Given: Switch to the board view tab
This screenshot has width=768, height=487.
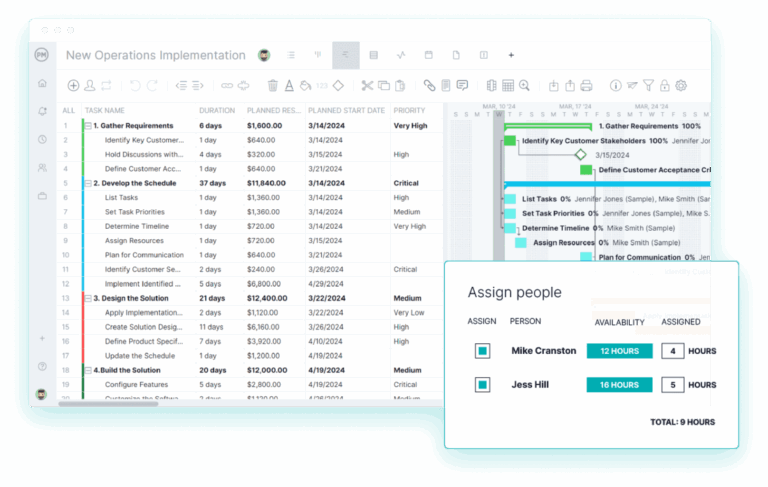Looking at the screenshot, I should click(x=318, y=55).
